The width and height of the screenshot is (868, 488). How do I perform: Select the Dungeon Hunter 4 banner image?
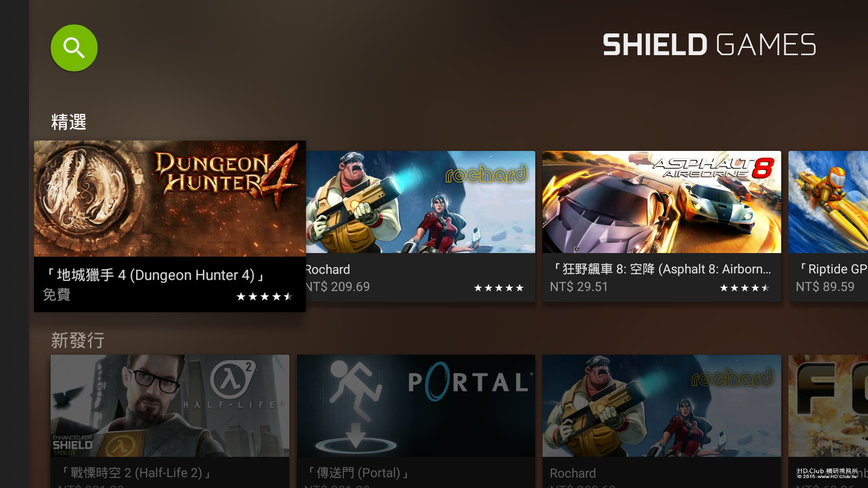click(x=170, y=198)
